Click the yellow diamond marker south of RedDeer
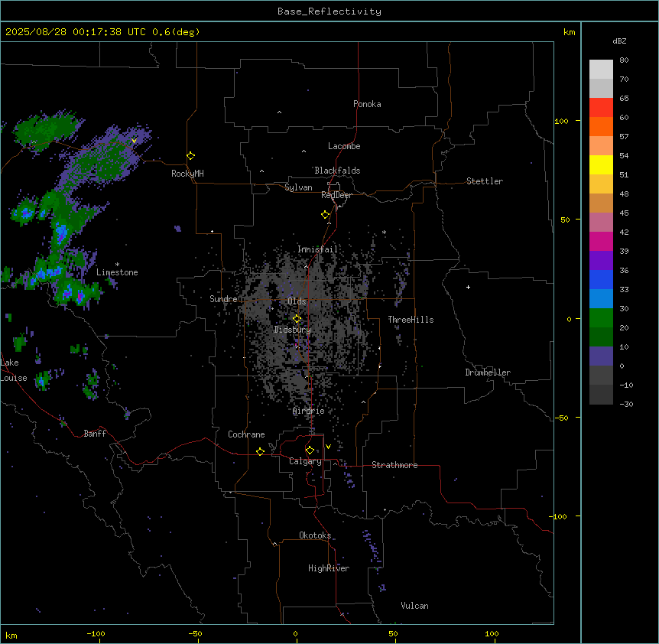 coord(326,215)
